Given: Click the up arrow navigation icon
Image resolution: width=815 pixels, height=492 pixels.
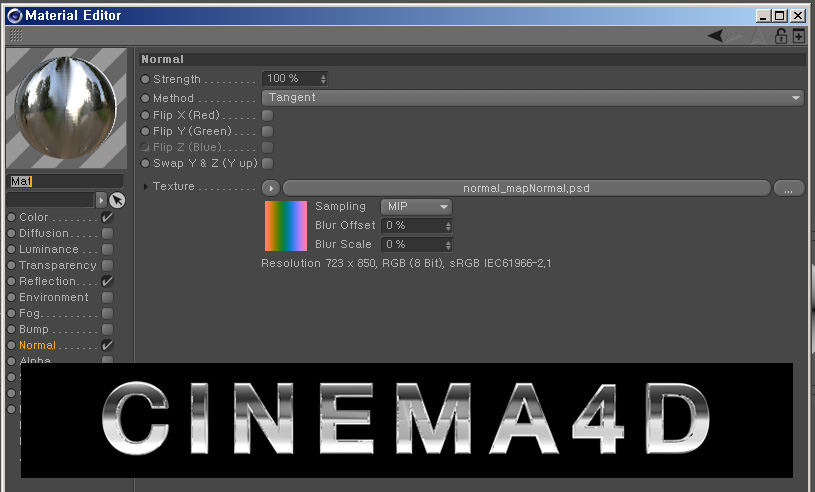Looking at the screenshot, I should [x=758, y=36].
